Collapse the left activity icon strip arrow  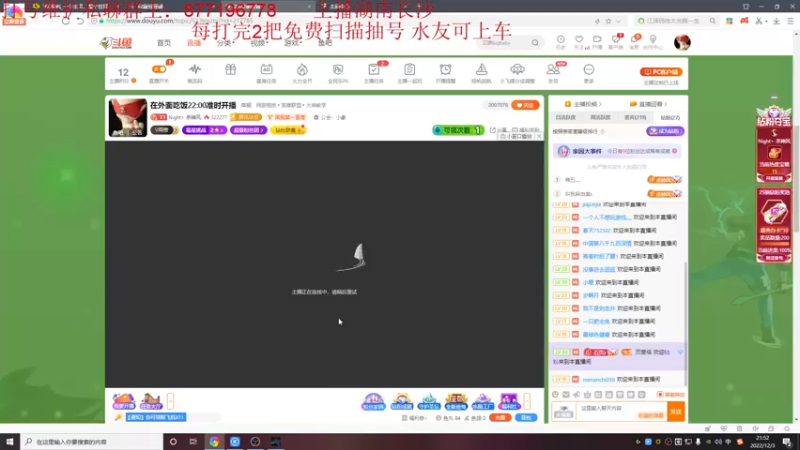(170, 401)
